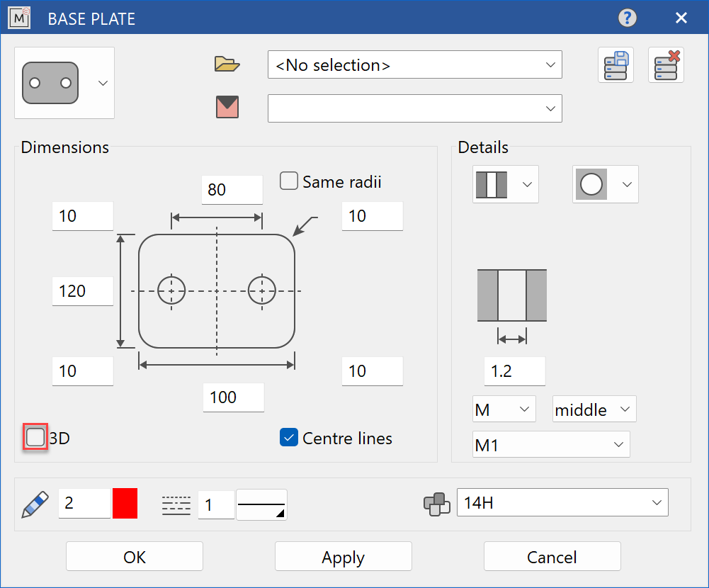
Task: Click the height field showing 120
Action: tap(83, 291)
